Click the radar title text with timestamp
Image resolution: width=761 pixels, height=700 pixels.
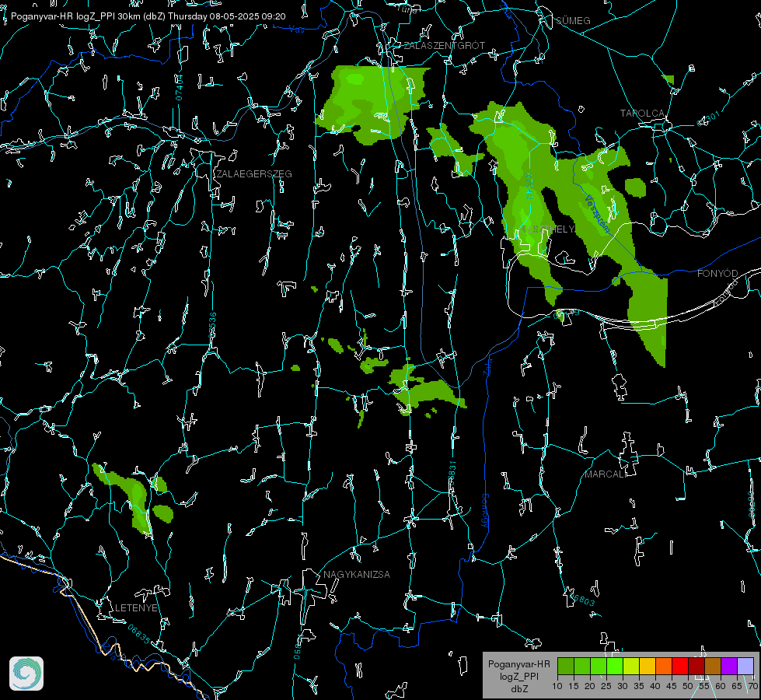click(x=148, y=16)
